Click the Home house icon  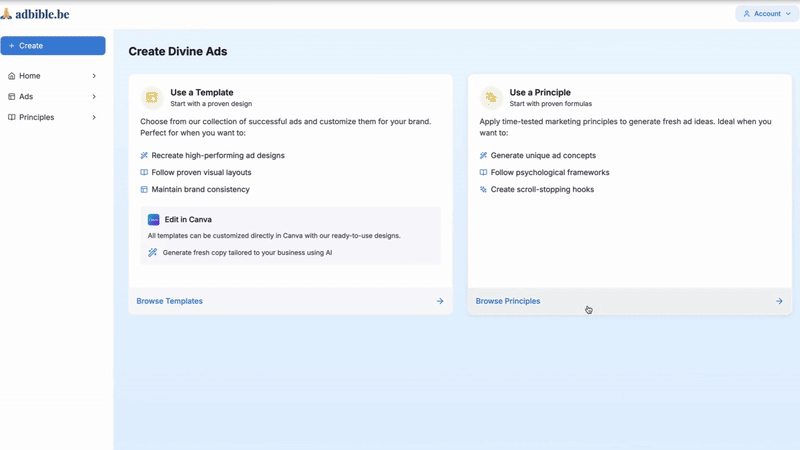12,76
